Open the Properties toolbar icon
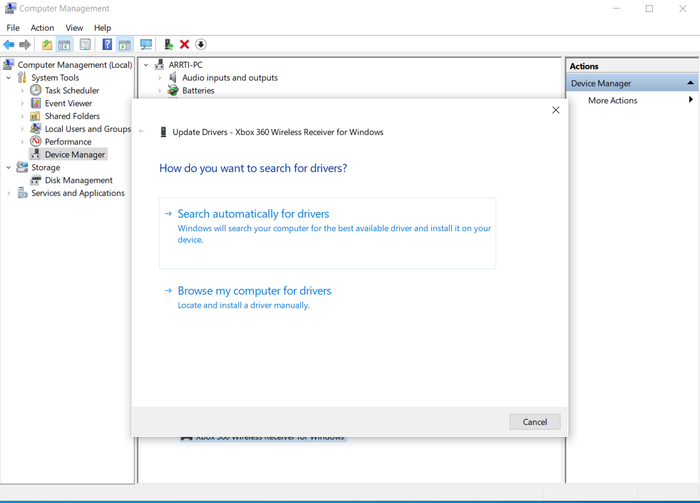The width and height of the screenshot is (700, 503). pyautogui.click(x=85, y=45)
